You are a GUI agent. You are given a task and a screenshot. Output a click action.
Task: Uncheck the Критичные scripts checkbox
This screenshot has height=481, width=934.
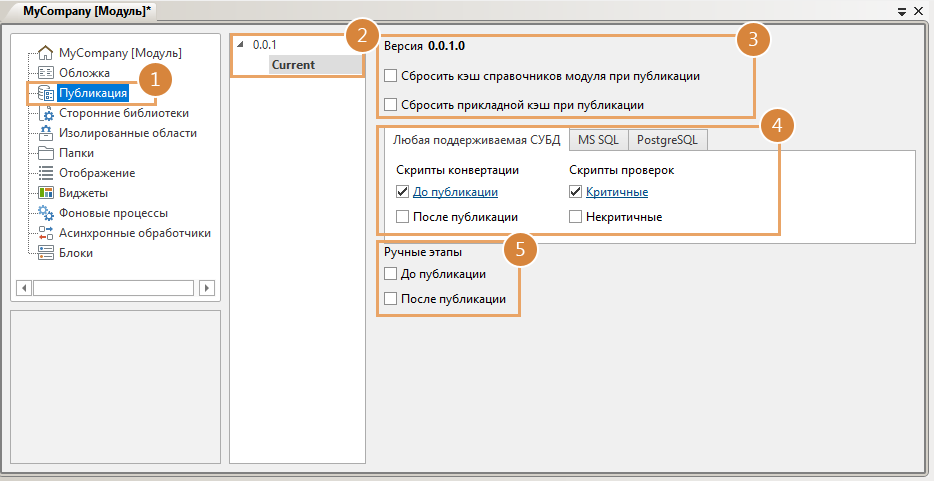tap(575, 192)
